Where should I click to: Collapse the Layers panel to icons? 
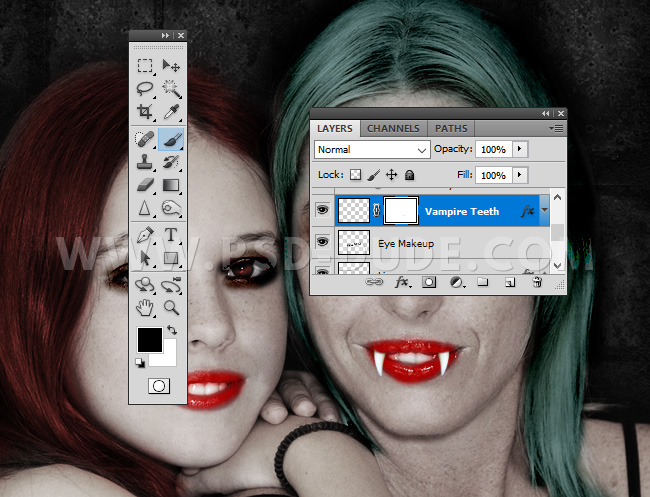point(546,113)
